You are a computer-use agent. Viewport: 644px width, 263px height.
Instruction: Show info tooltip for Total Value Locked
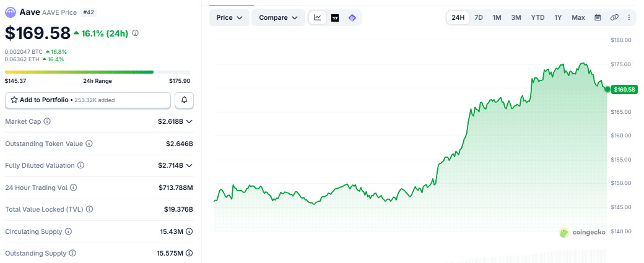coord(90,209)
